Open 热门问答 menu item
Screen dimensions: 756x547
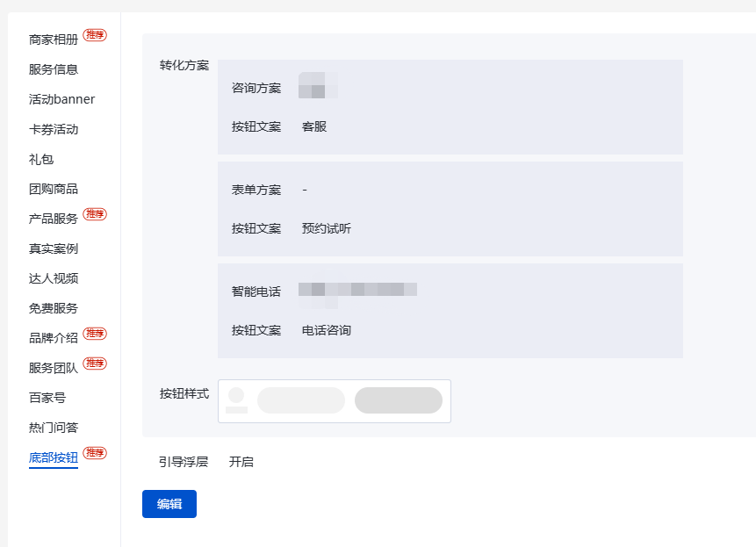click(53, 428)
